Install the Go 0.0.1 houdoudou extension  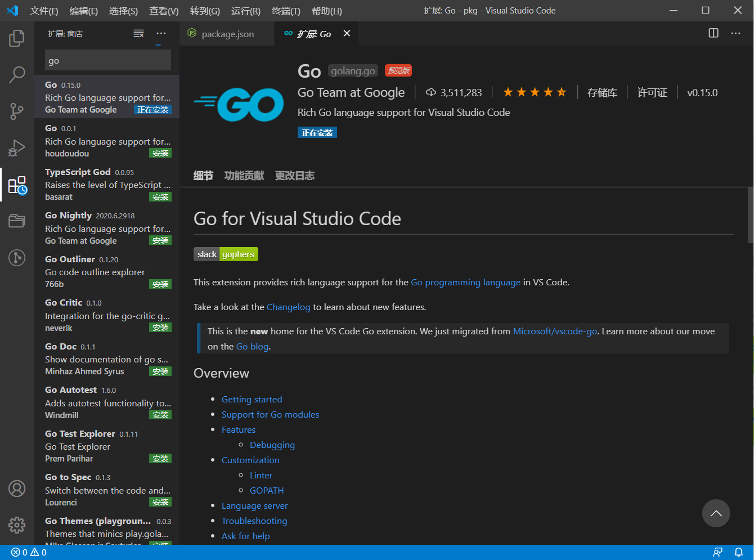160,153
